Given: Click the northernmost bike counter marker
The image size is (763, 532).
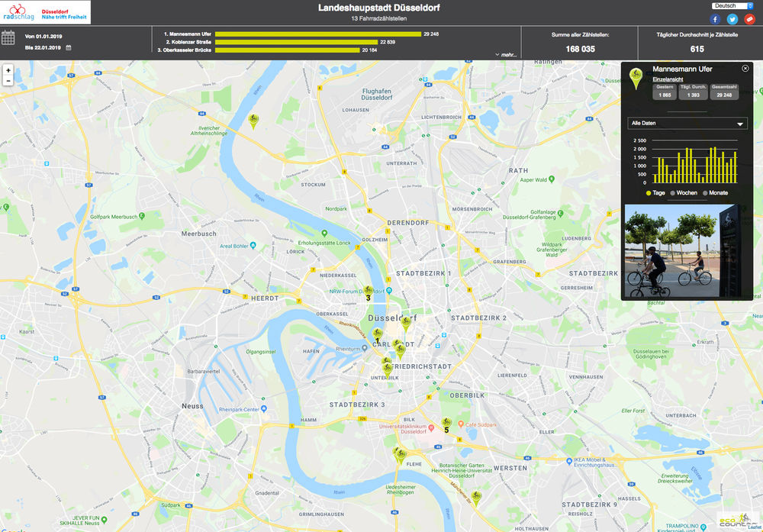Looking at the screenshot, I should coord(254,120).
